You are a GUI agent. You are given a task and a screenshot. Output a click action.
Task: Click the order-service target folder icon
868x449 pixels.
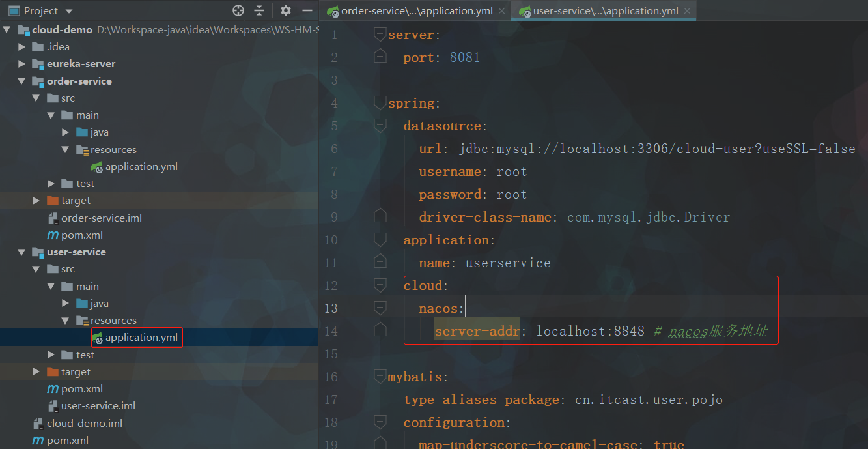click(53, 201)
